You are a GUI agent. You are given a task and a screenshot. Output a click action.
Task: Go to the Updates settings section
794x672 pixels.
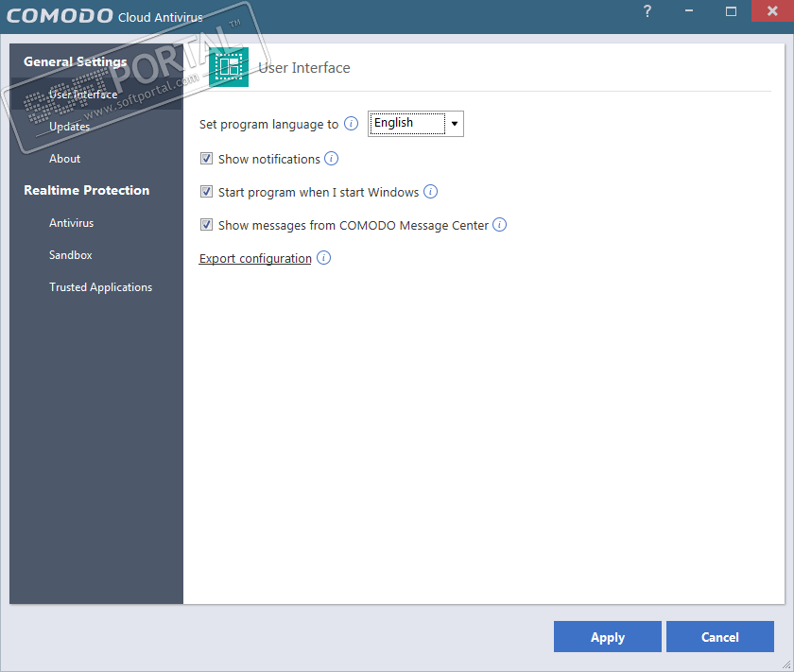(69, 127)
